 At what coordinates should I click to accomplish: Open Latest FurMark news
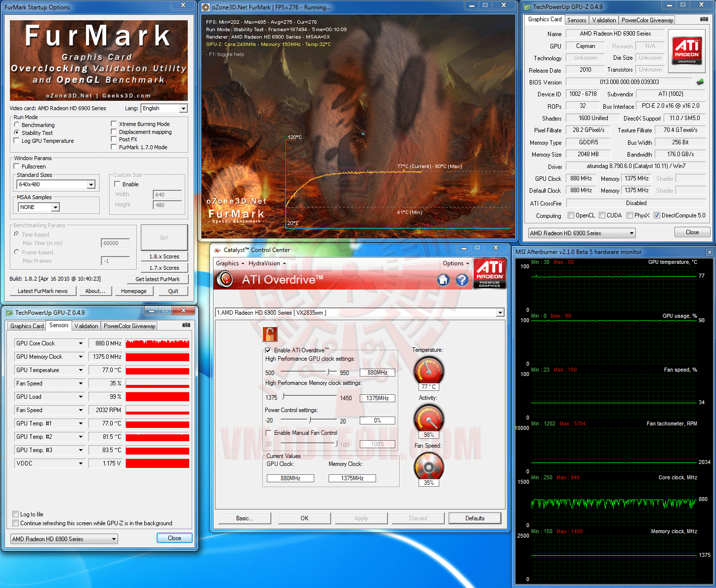click(x=42, y=291)
